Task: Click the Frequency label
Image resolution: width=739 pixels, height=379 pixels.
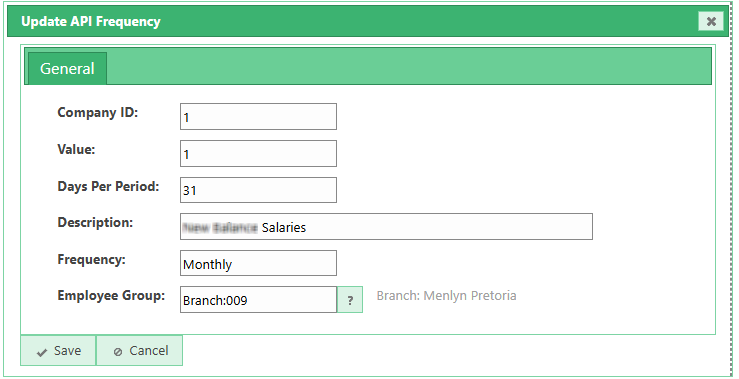Action: click(x=91, y=260)
